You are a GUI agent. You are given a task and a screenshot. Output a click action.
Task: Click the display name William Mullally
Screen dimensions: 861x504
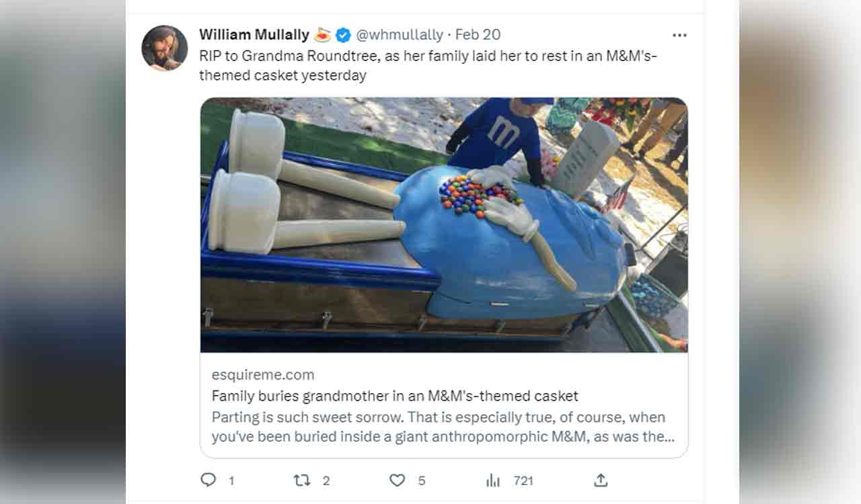tap(256, 34)
